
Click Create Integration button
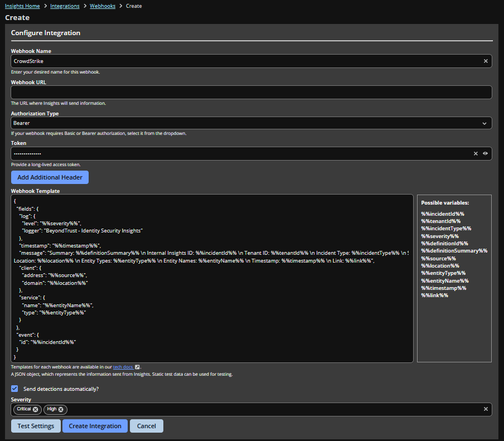pos(95,426)
